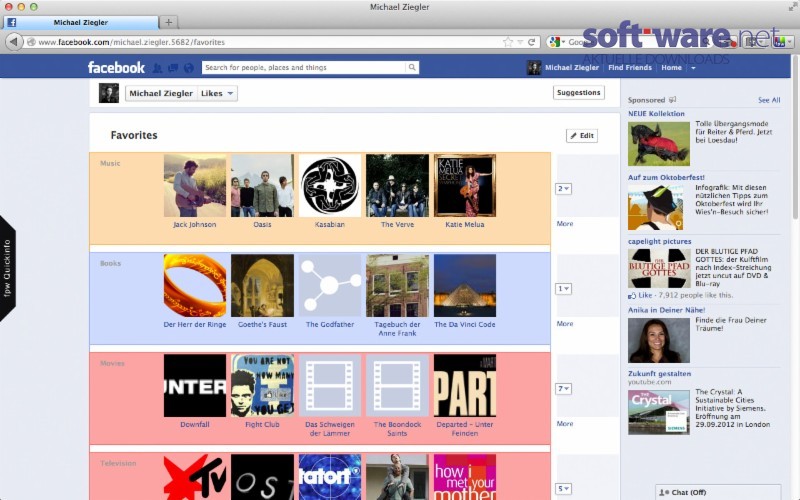Viewport: 800px width, 500px height.
Task: Click browser back arrow button
Action: [14, 42]
